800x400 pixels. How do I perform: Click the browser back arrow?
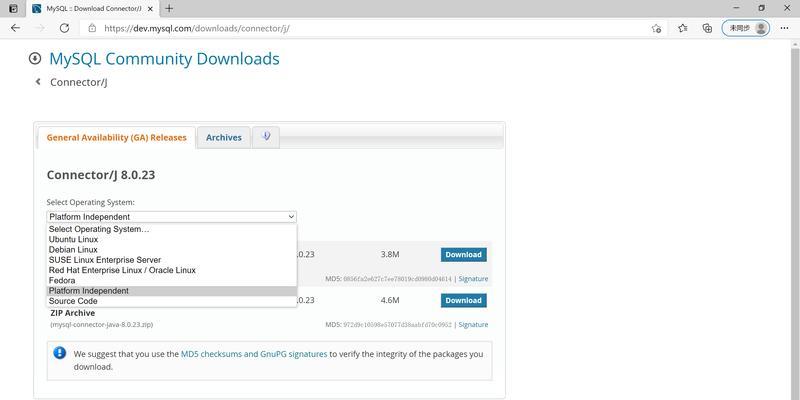pos(15,28)
